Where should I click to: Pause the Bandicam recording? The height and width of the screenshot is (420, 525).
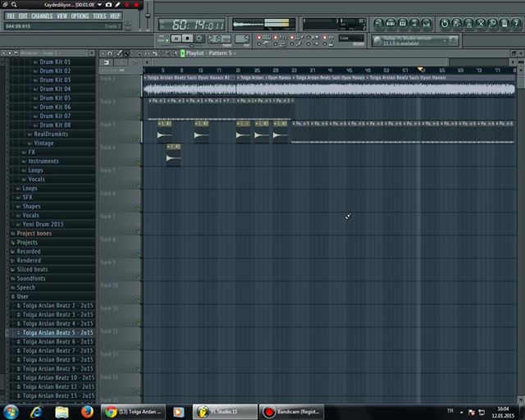point(127,5)
